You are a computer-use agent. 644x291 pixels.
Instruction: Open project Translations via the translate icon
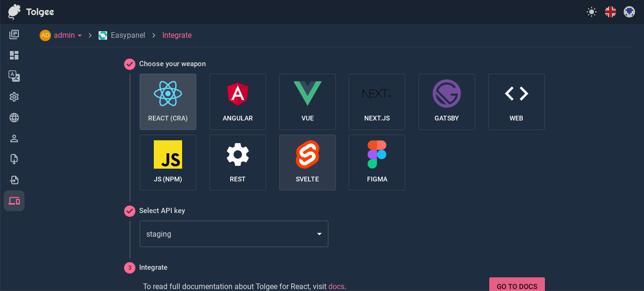click(14, 76)
